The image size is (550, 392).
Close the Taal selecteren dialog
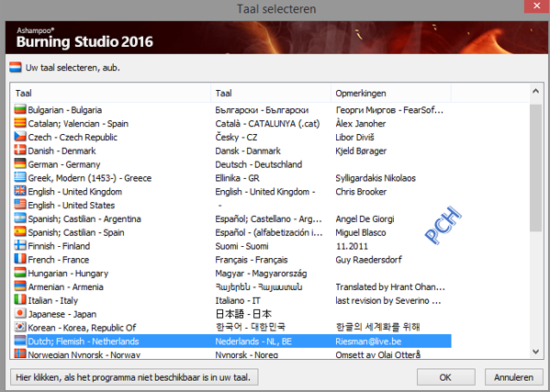click(x=536, y=6)
